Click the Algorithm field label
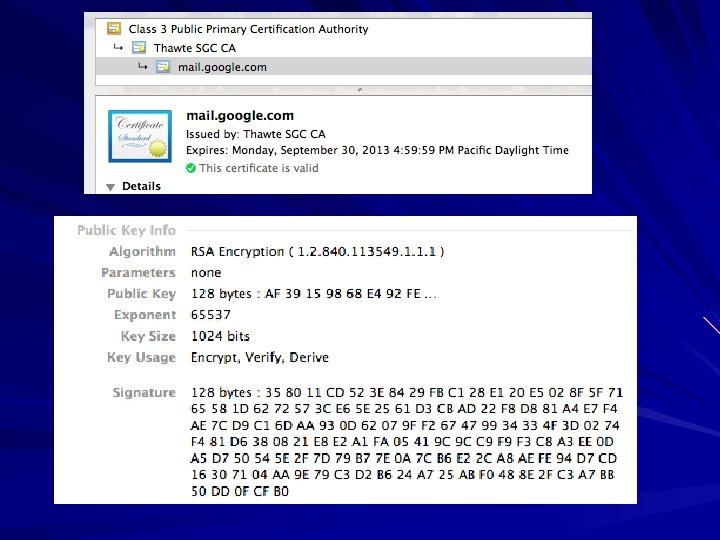The image size is (720, 540). 142,252
